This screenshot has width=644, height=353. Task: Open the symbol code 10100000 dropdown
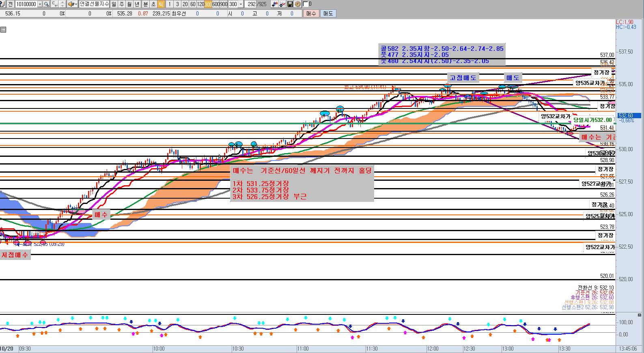point(40,4)
